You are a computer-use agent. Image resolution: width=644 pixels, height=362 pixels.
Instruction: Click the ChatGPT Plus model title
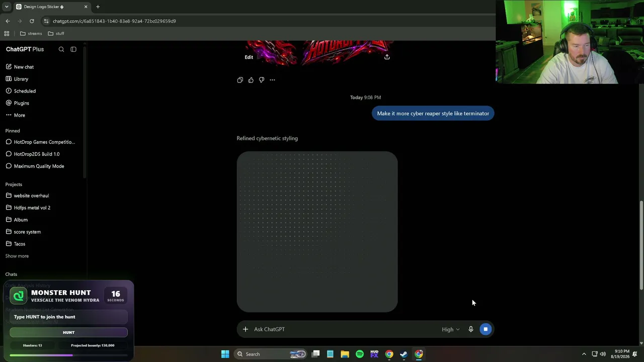coord(25,49)
